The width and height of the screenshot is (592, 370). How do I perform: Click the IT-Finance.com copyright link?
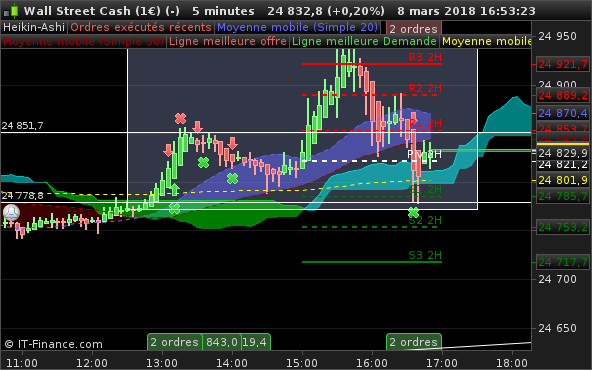[54, 344]
